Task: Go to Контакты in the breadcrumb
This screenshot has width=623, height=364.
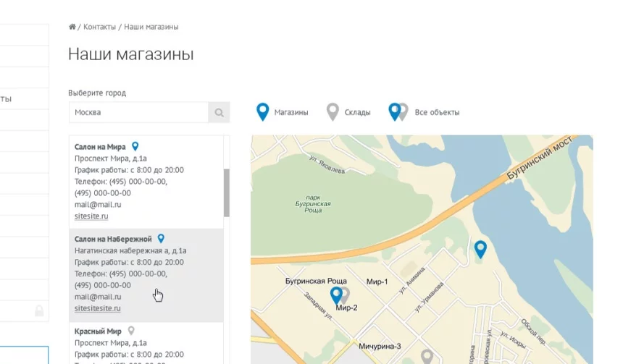Action: tap(99, 27)
